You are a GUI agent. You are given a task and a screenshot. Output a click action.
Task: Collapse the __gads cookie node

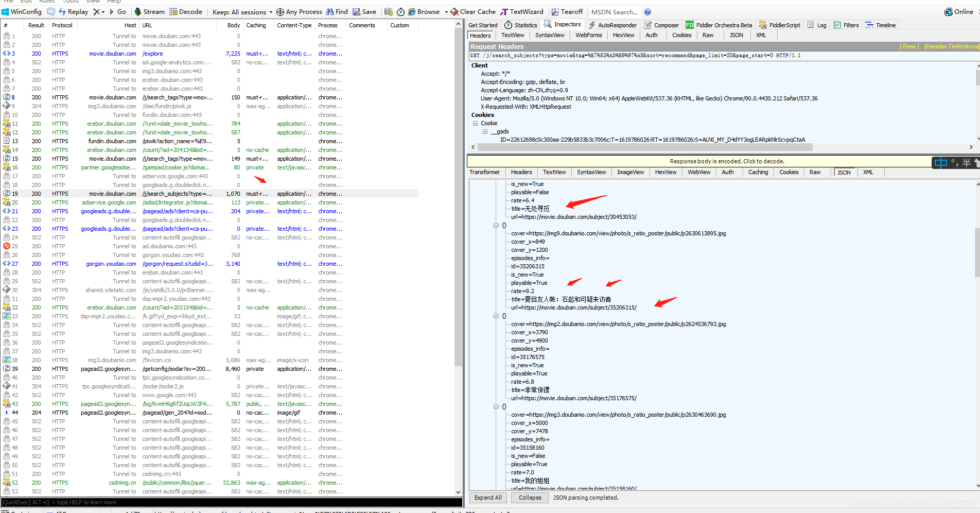click(485, 132)
